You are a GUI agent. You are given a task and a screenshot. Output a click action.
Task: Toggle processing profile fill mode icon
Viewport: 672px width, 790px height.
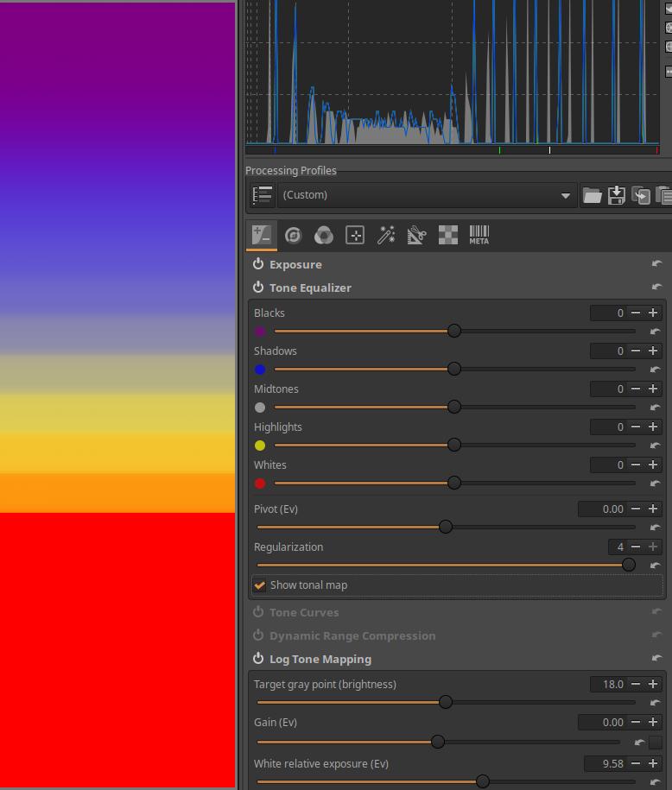coord(263,195)
